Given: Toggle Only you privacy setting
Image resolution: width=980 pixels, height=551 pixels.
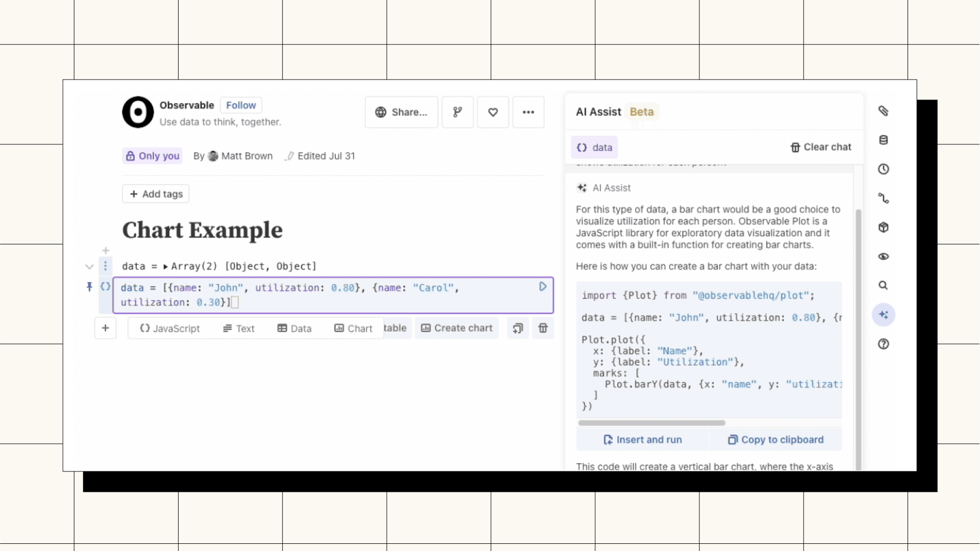Looking at the screenshot, I should point(153,156).
